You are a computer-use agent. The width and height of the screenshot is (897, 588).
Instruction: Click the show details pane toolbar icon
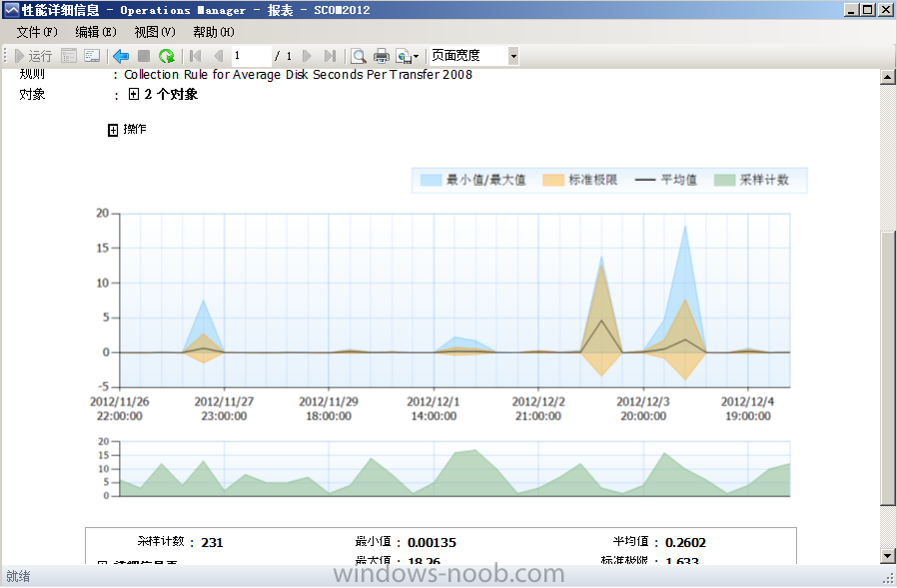[x=92, y=56]
